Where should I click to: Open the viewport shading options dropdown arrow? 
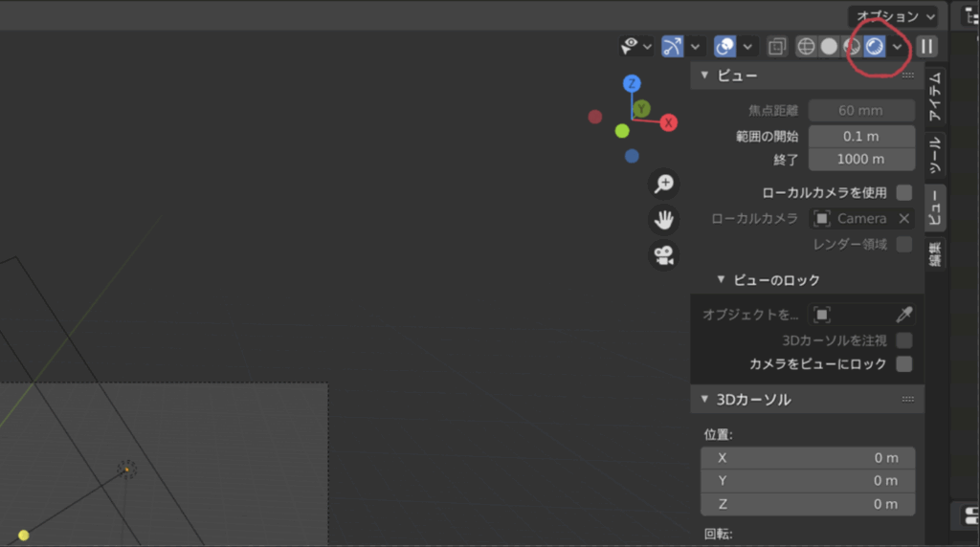[x=898, y=46]
